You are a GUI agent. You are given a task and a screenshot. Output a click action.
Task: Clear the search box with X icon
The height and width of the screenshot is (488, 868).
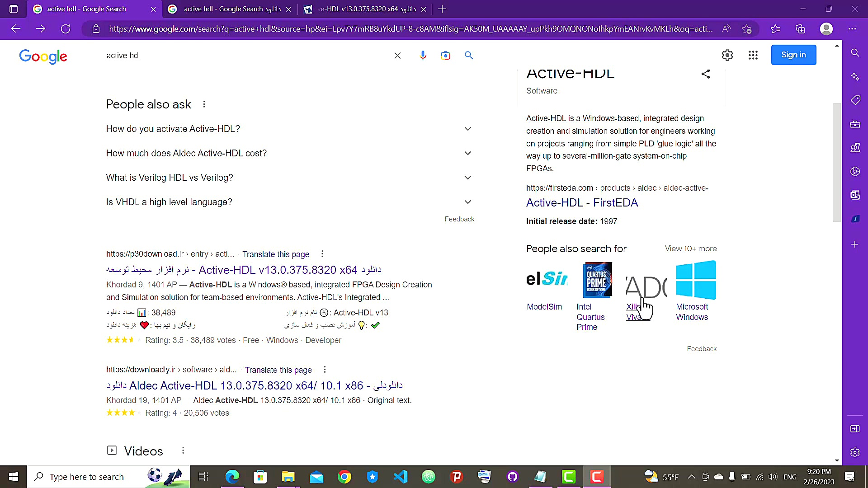tap(397, 55)
